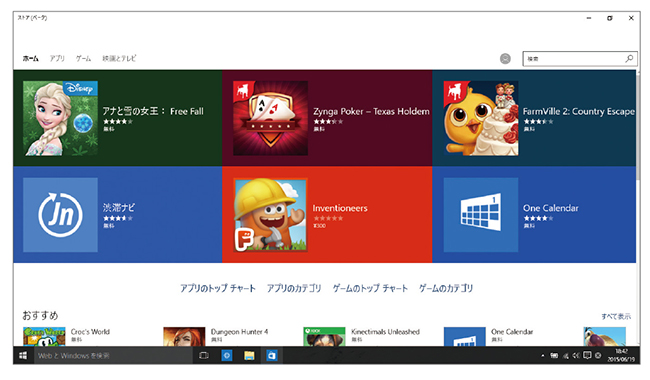Click the アナと雪の女王: Free Fall title
650x380 pixels.
153,111
